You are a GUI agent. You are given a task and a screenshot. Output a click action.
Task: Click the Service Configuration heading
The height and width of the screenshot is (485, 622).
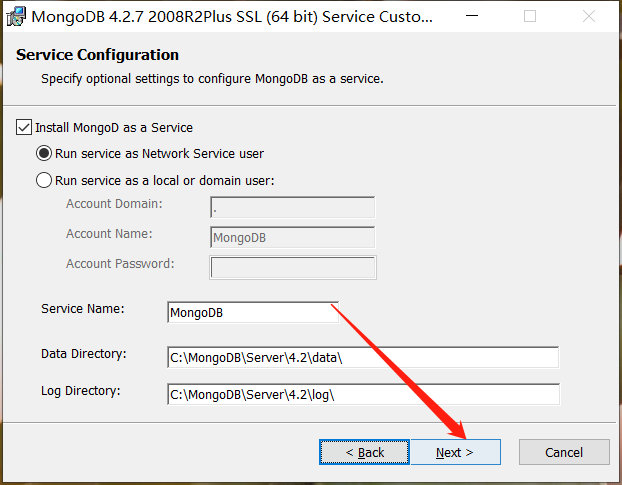(98, 55)
